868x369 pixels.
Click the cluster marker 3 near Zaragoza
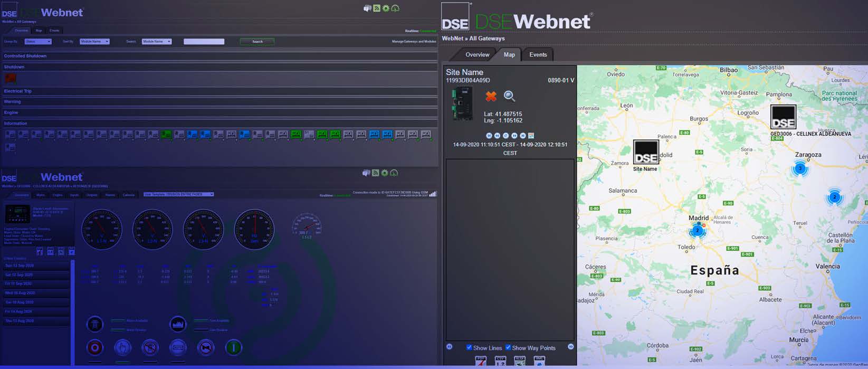800,169
